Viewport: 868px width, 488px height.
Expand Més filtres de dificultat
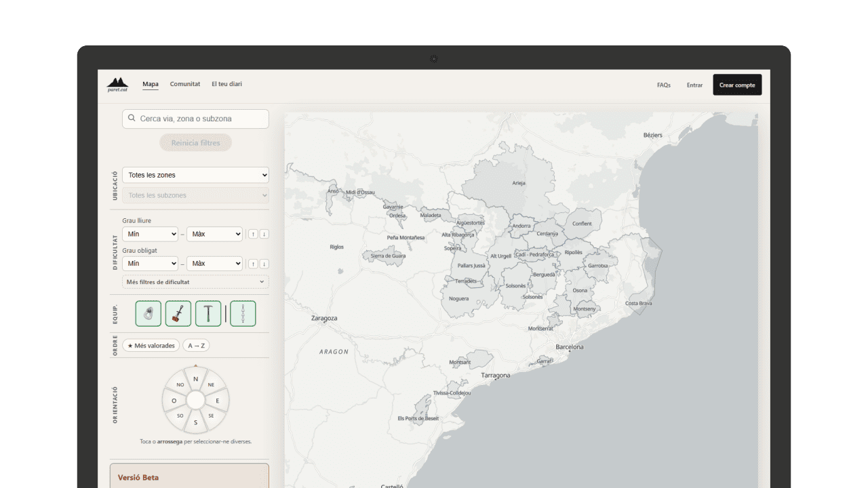click(195, 282)
